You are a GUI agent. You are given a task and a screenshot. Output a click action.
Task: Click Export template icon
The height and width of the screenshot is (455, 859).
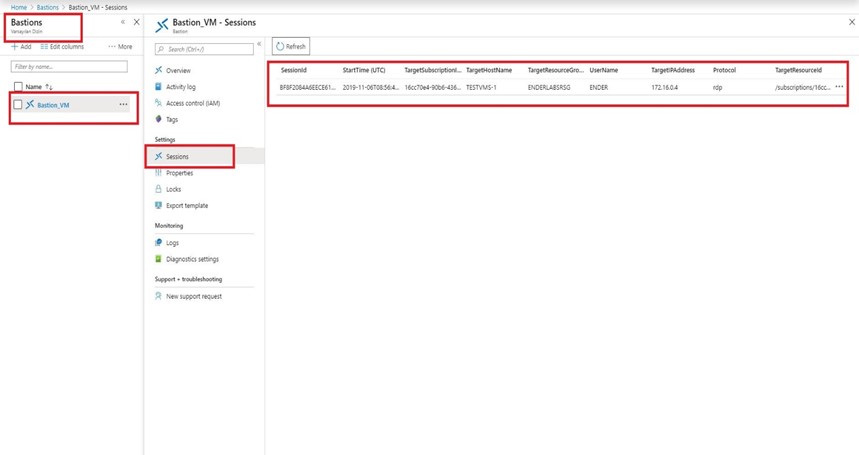click(158, 205)
